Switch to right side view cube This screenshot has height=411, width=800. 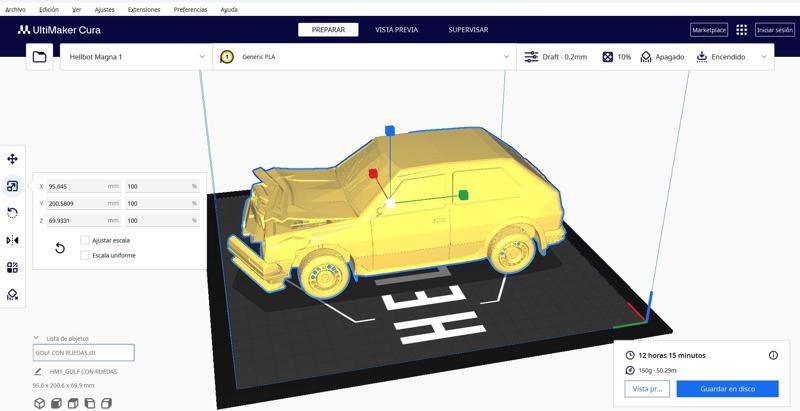[106, 403]
